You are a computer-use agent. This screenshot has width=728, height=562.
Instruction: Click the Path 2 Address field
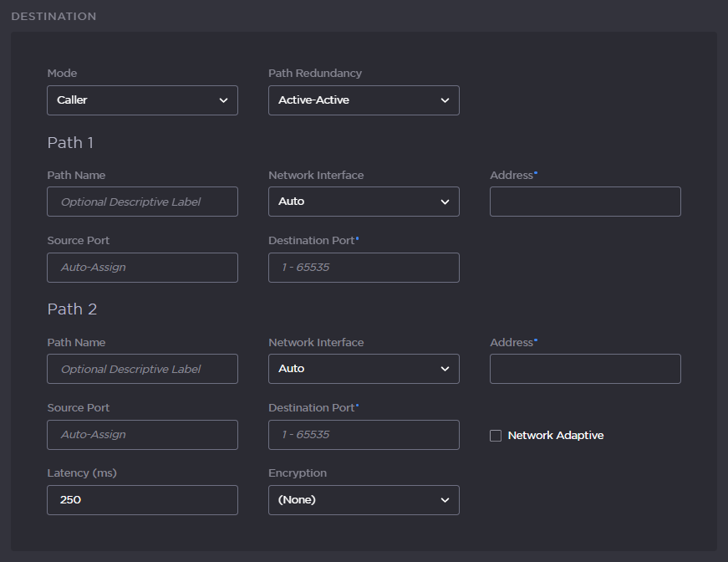585,368
